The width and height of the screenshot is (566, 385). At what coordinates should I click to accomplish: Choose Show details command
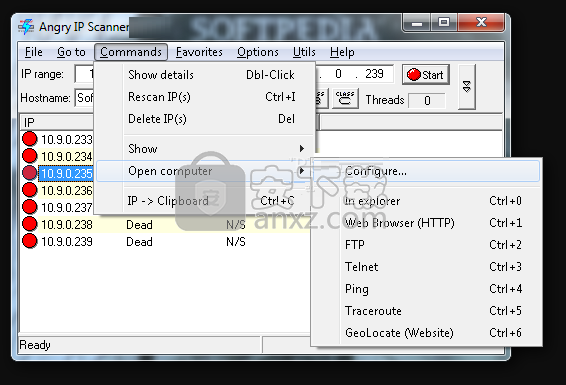(x=205, y=75)
